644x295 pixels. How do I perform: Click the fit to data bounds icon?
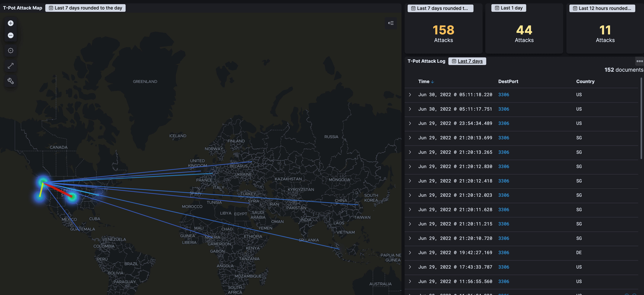click(10, 51)
